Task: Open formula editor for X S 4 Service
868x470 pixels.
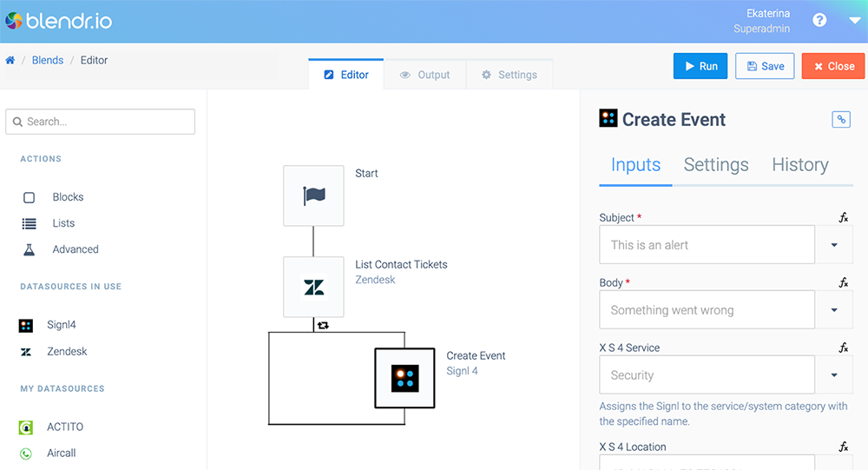Action: 843,348
